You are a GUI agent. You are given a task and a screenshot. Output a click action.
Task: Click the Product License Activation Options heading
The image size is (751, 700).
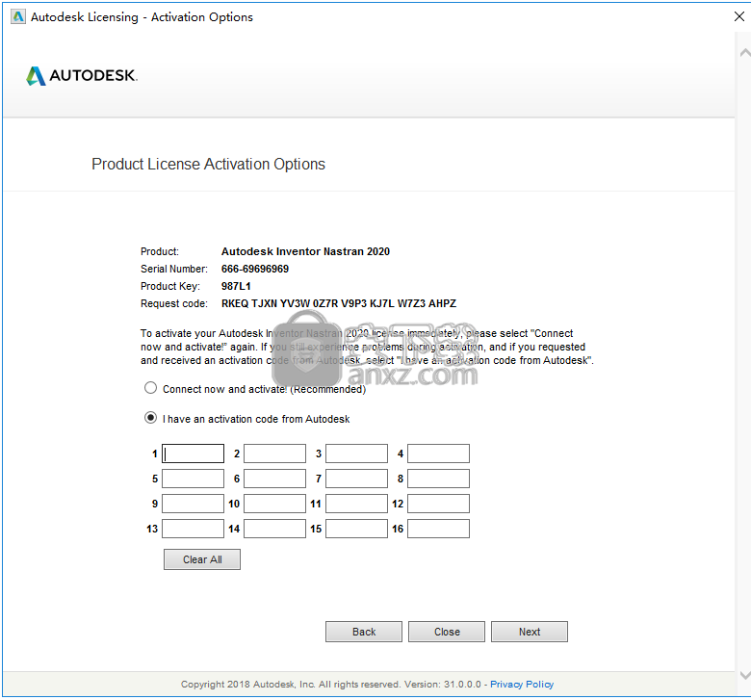208,164
